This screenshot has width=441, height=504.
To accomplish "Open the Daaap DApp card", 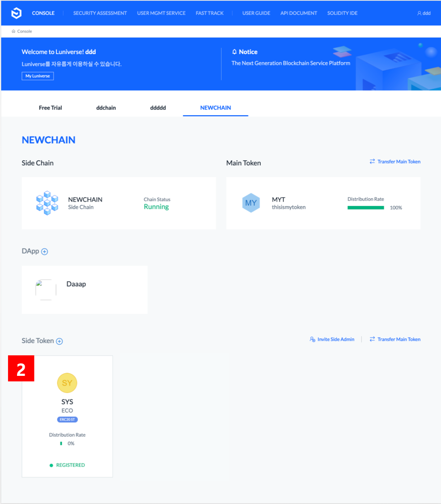I will (x=85, y=289).
